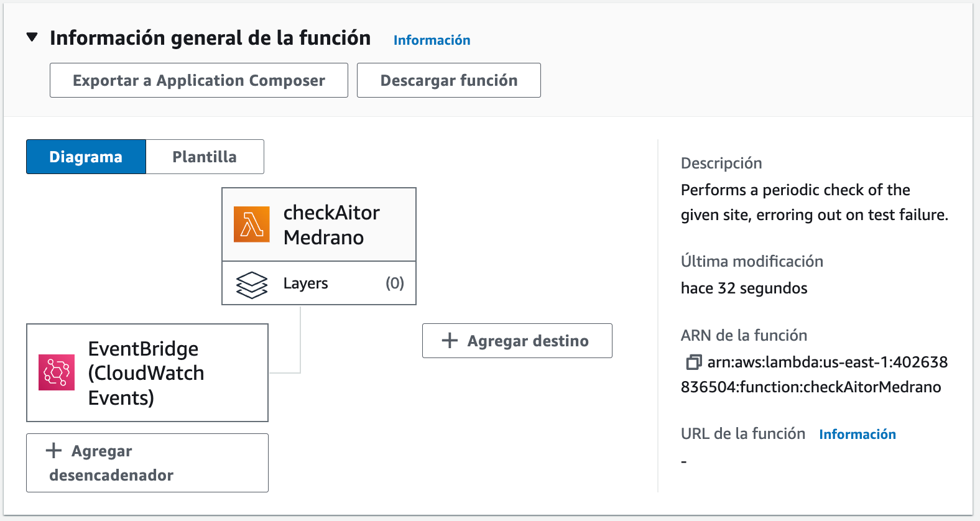
Task: Select the EventBridge (CloudWatch Events) trigger
Action: (x=147, y=372)
